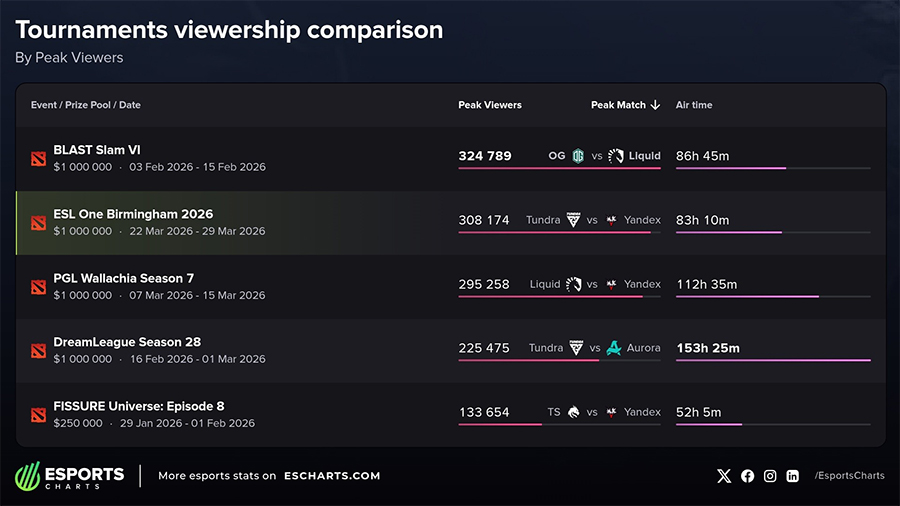Screen dimensions: 900x506
Task: Open the Facebook social icon
Action: click(x=747, y=476)
